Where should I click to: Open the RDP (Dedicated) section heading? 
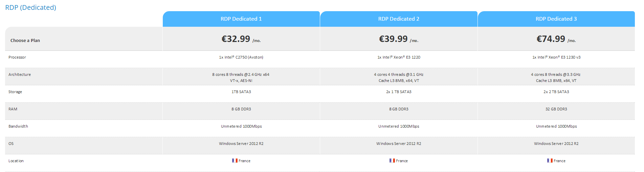point(30,7)
